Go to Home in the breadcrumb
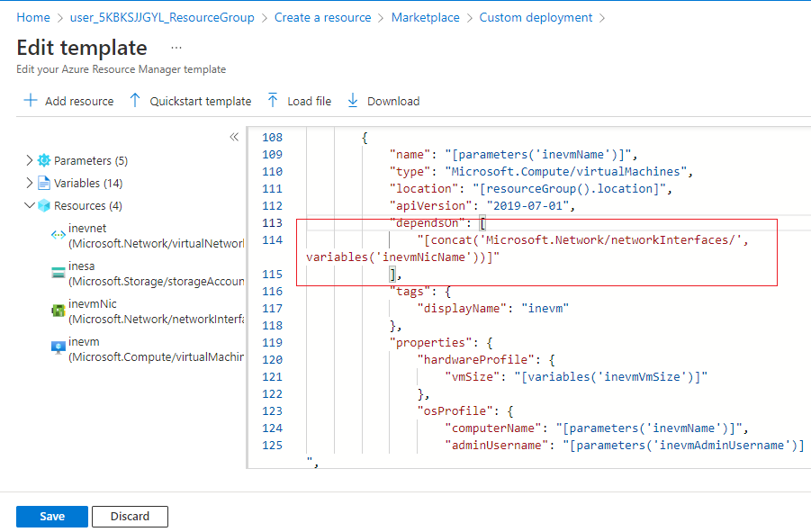 (33, 17)
